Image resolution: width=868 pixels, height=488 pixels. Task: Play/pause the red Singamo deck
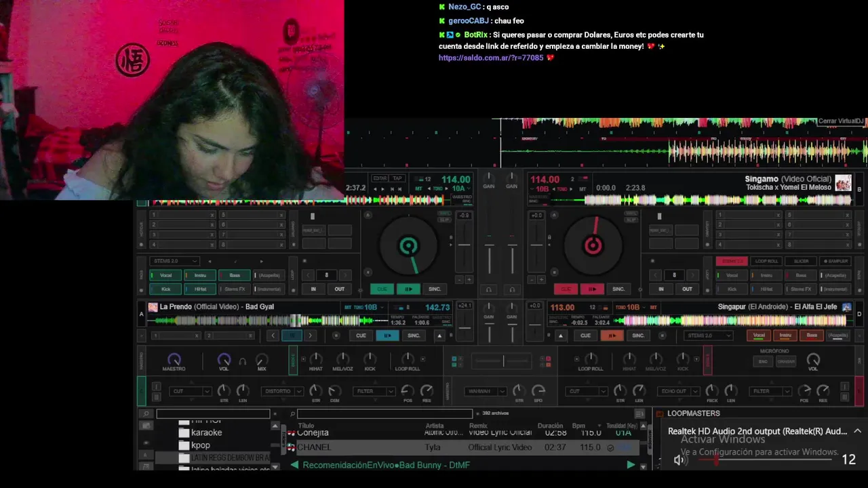pos(592,289)
